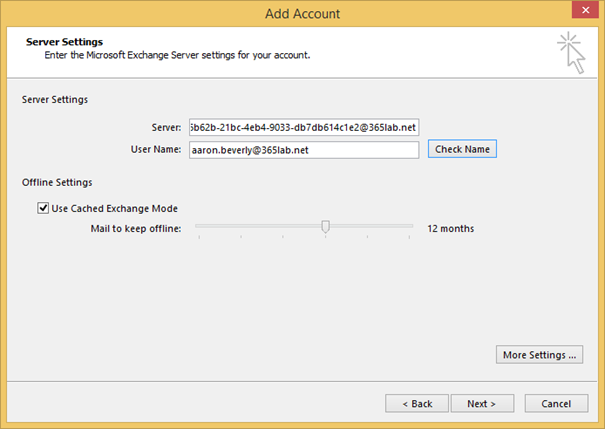Proceed by clicking Next
Viewport: 605px width, 429px height.
click(x=481, y=403)
